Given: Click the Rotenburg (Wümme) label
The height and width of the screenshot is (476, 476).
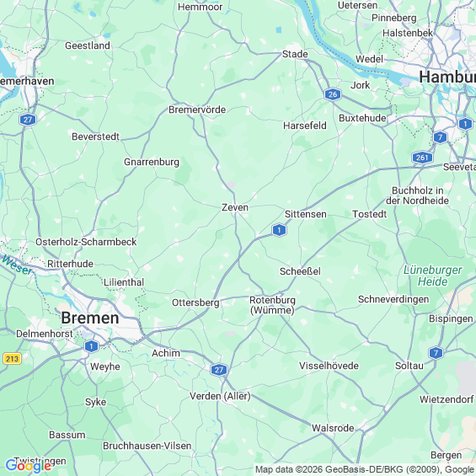Looking at the screenshot, I should coord(272,305).
